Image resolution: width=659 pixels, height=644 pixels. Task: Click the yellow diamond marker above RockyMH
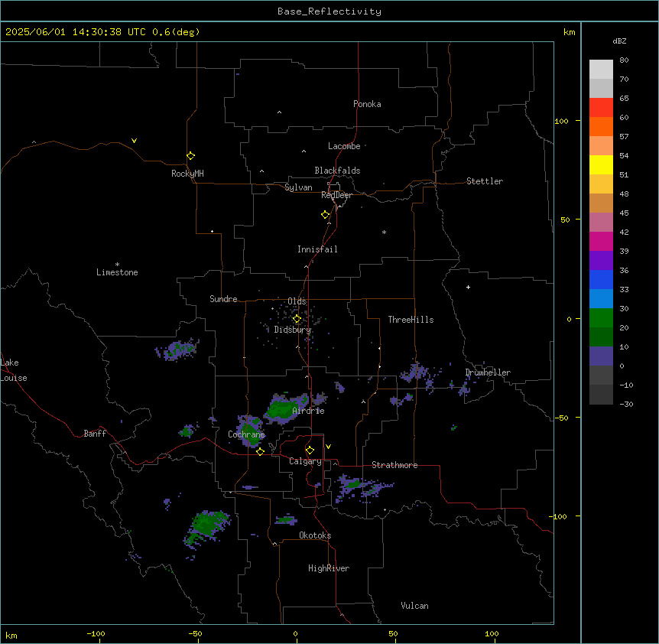(x=190, y=156)
